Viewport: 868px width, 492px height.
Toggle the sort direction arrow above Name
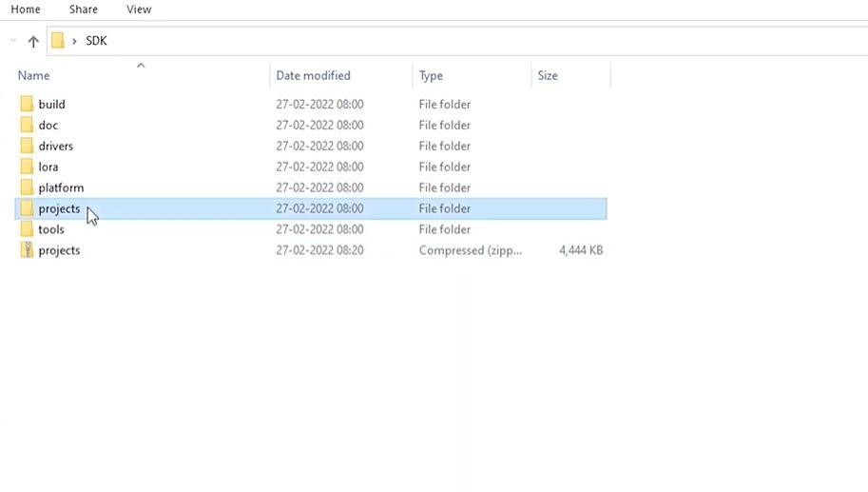coord(141,66)
